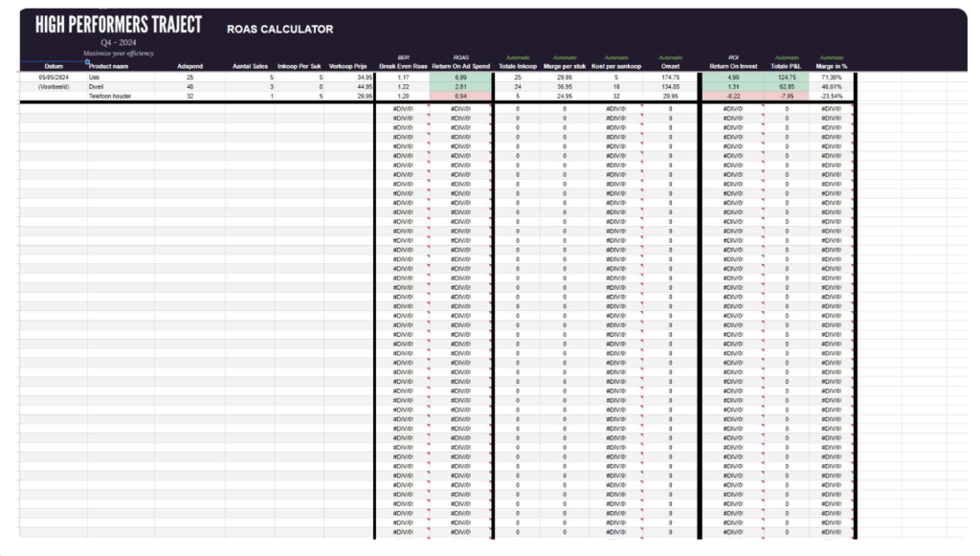The height and width of the screenshot is (556, 980).
Task: Select marge per stuk cell '36,95'
Action: (565, 87)
